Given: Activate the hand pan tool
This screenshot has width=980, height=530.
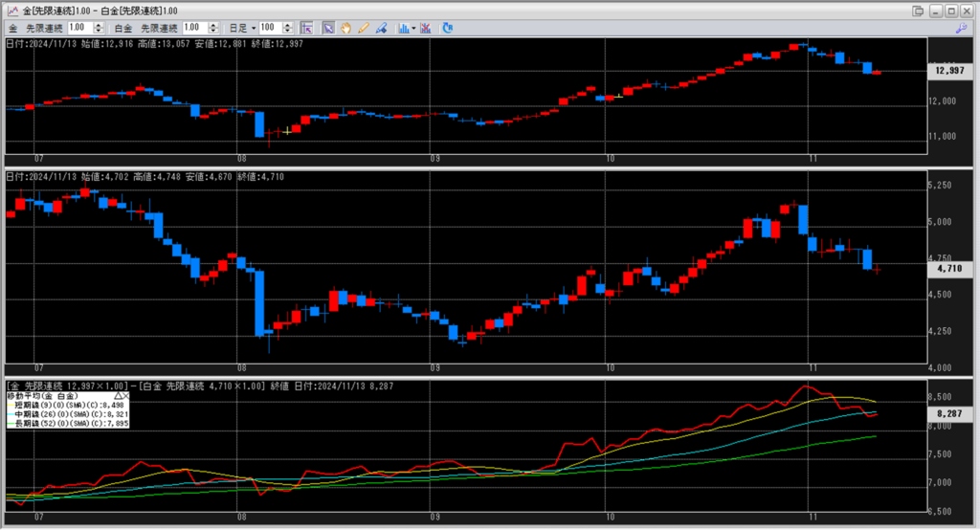Looking at the screenshot, I should [345, 28].
